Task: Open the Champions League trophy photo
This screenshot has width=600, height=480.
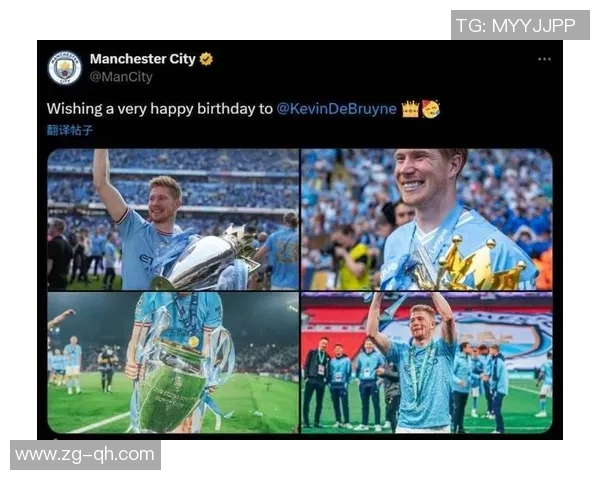Action: (x=173, y=362)
